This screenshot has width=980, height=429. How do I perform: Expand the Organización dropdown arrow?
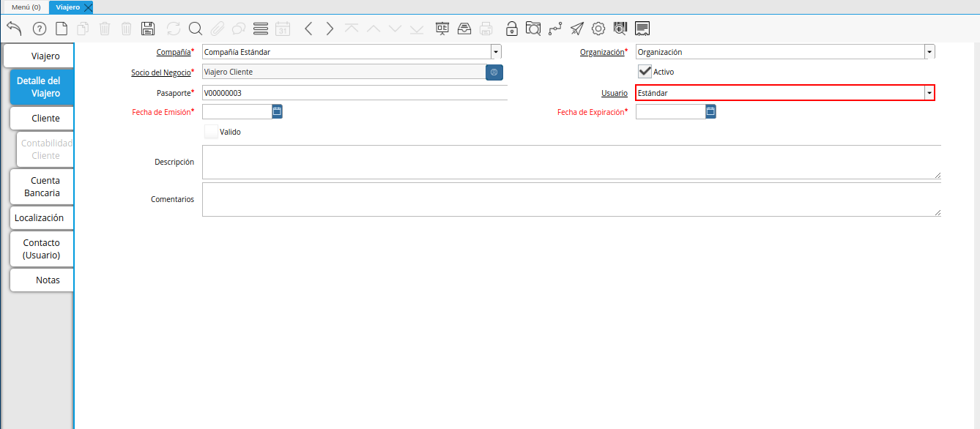(929, 52)
